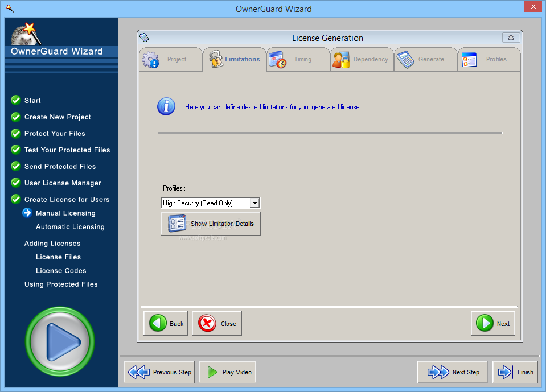
Task: Open Adding Licenses step
Action: (x=52, y=244)
